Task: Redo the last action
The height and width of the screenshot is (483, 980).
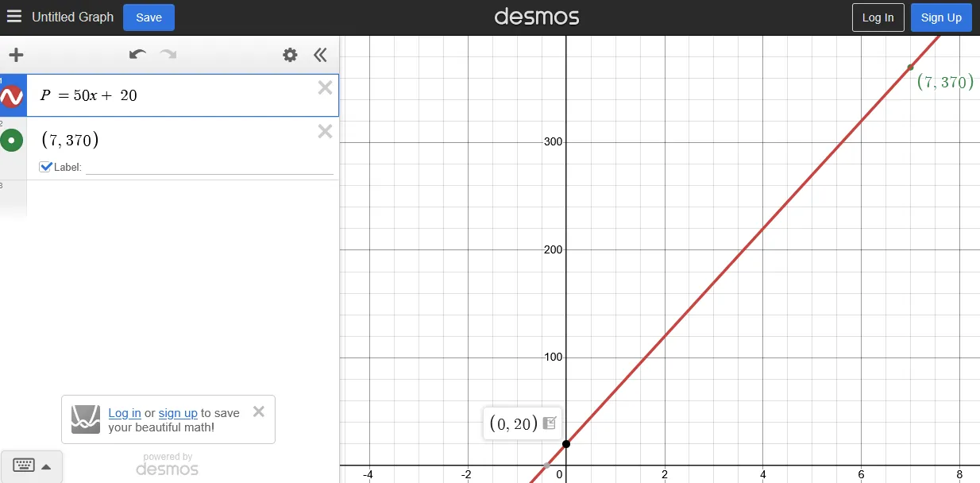Action: 168,54
